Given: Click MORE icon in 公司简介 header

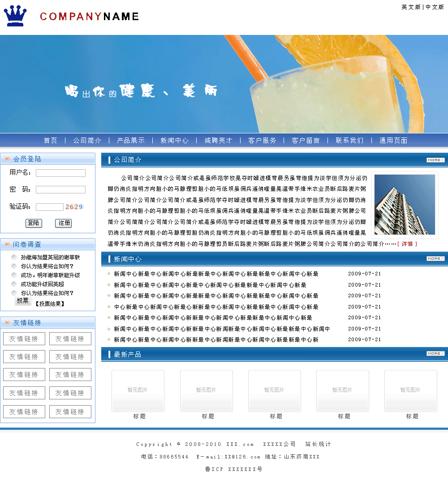Looking at the screenshot, I should coord(435,160).
